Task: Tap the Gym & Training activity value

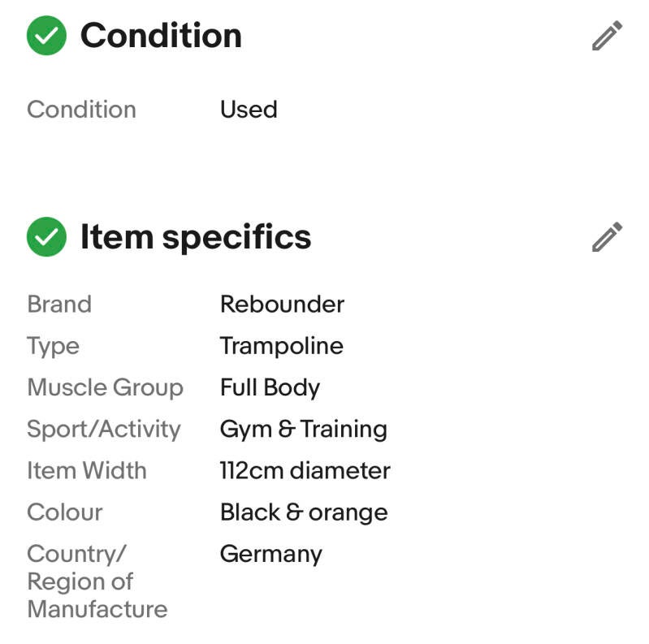Action: coord(303,429)
